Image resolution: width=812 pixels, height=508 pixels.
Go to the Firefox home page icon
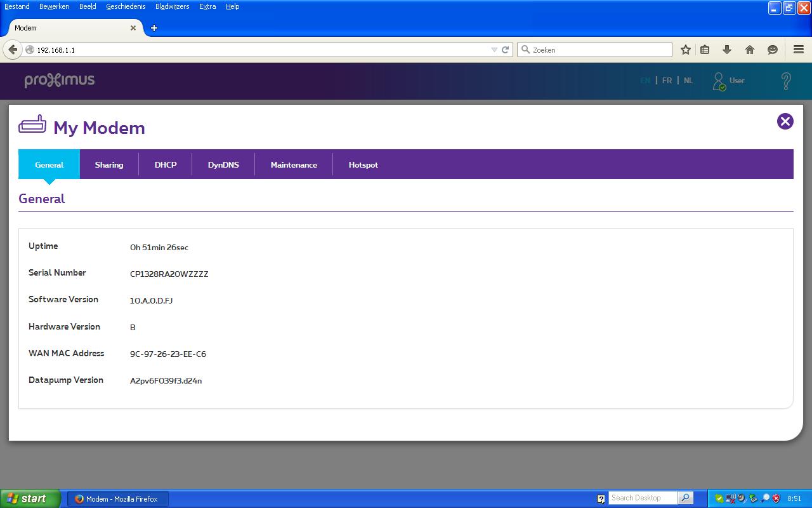(x=750, y=50)
